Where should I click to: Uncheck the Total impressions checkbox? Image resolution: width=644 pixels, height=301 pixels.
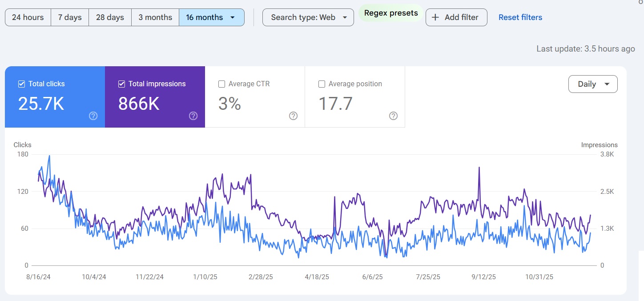121,84
